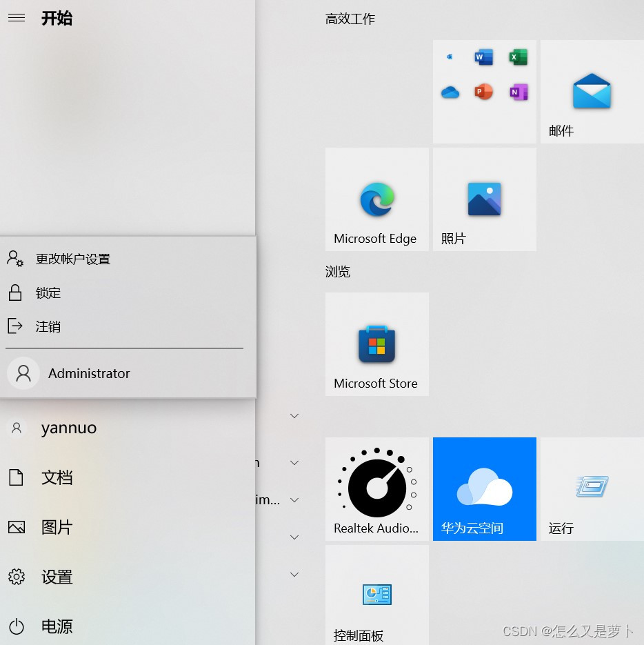Select 更改帐户设置 in the account menu
Image resolution: width=644 pixels, height=645 pixels.
pos(128,259)
